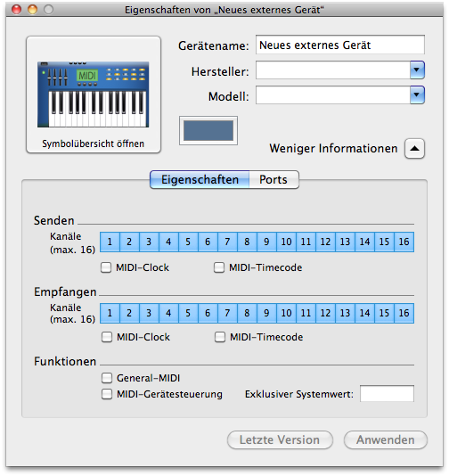Open the blue device color swatch
Image resolution: width=449 pixels, height=476 pixels.
[208, 130]
